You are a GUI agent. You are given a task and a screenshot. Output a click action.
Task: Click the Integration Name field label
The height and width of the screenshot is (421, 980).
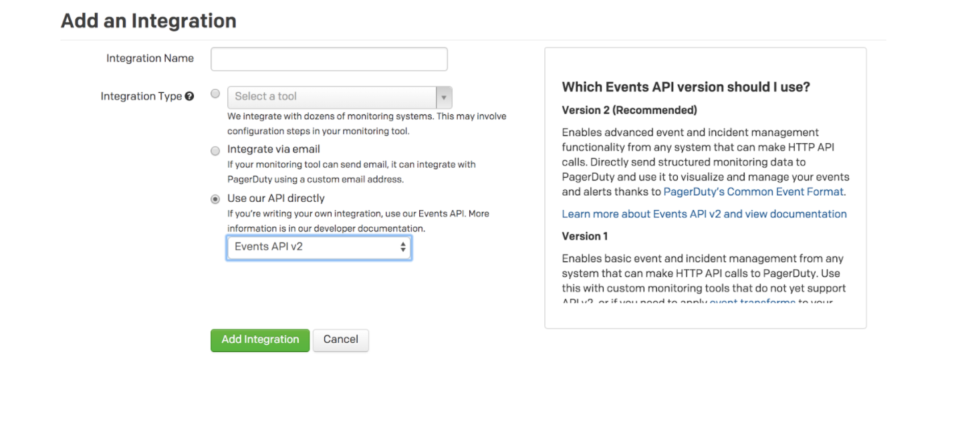(x=150, y=58)
